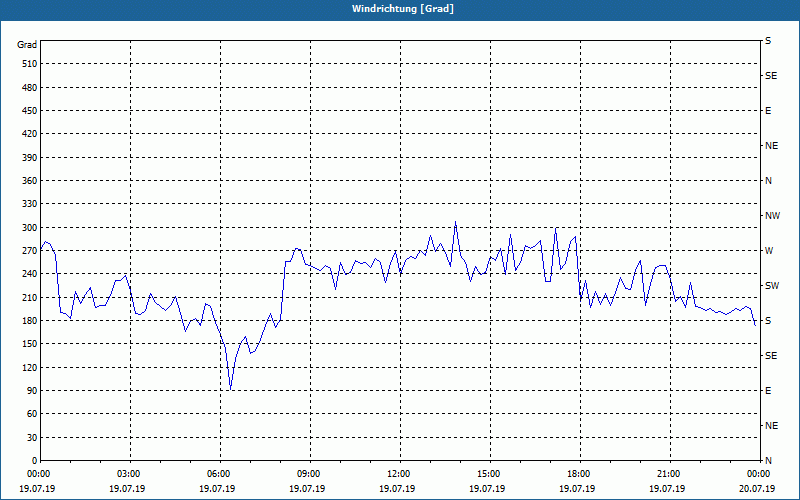Click the 240 y-axis value

29,274
